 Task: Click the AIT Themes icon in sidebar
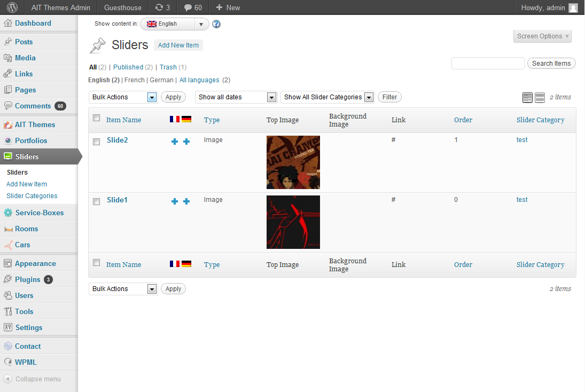pyautogui.click(x=8, y=124)
